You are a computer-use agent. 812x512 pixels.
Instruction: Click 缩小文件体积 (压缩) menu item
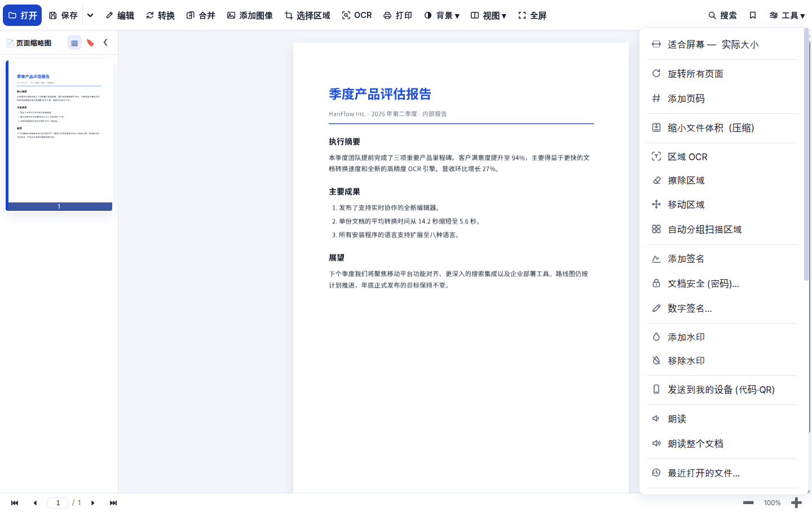pyautogui.click(x=722, y=128)
